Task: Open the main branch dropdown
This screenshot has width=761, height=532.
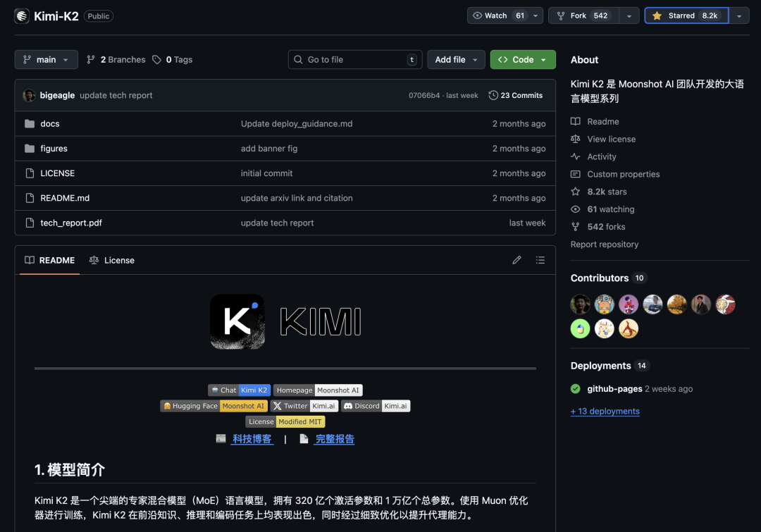Action: pyautogui.click(x=46, y=59)
